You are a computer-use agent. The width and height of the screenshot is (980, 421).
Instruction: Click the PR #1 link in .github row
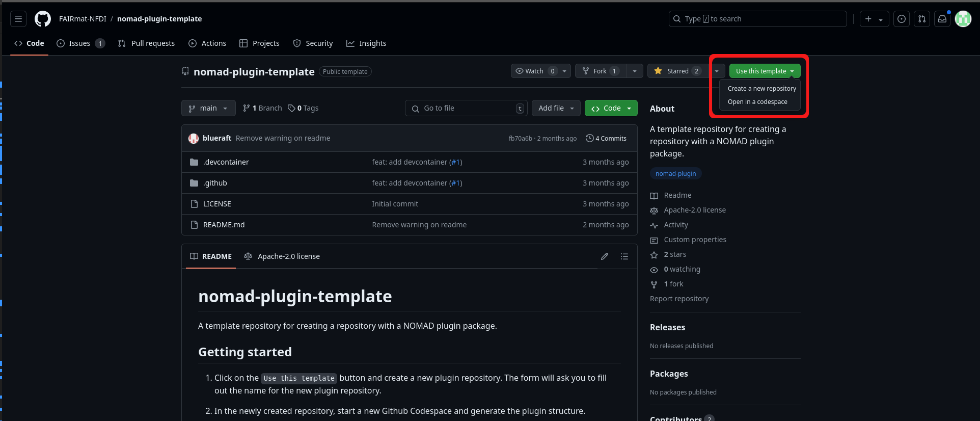455,183
